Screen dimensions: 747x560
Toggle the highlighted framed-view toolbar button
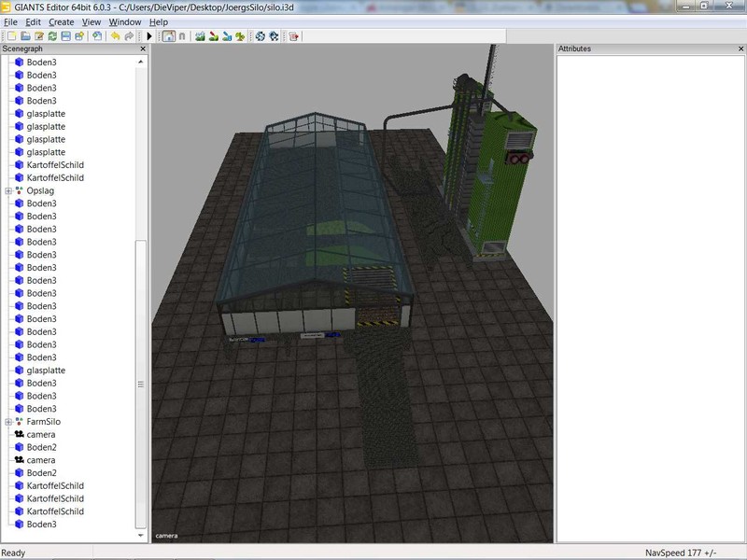(x=168, y=36)
